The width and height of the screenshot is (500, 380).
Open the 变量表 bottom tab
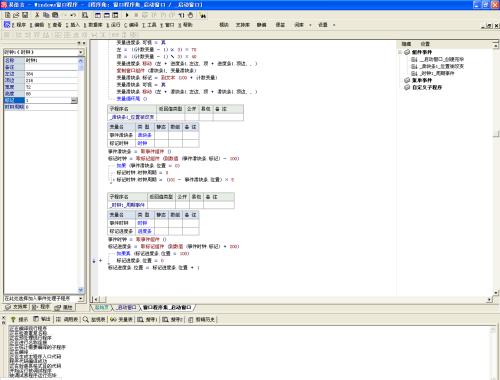122,319
